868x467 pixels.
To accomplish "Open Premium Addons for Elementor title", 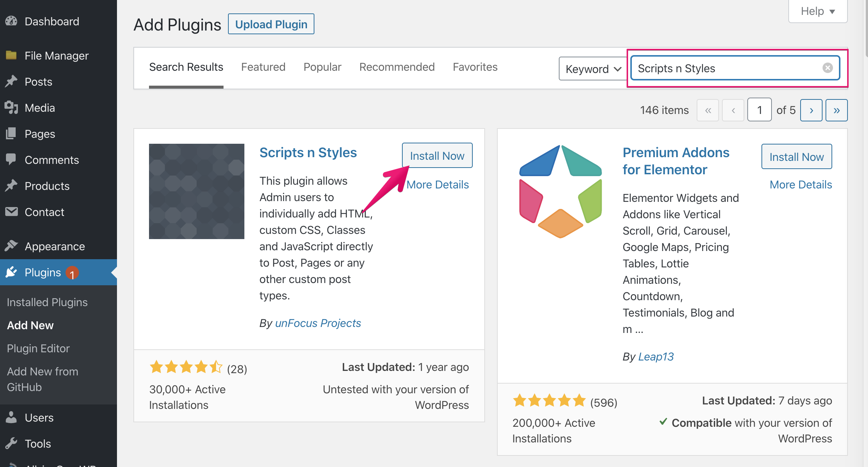I will click(676, 161).
